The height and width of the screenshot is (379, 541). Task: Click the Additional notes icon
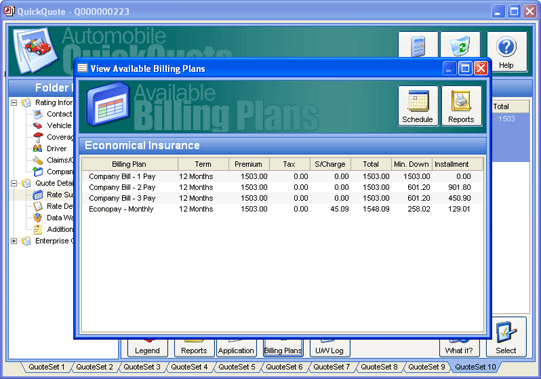coord(38,229)
